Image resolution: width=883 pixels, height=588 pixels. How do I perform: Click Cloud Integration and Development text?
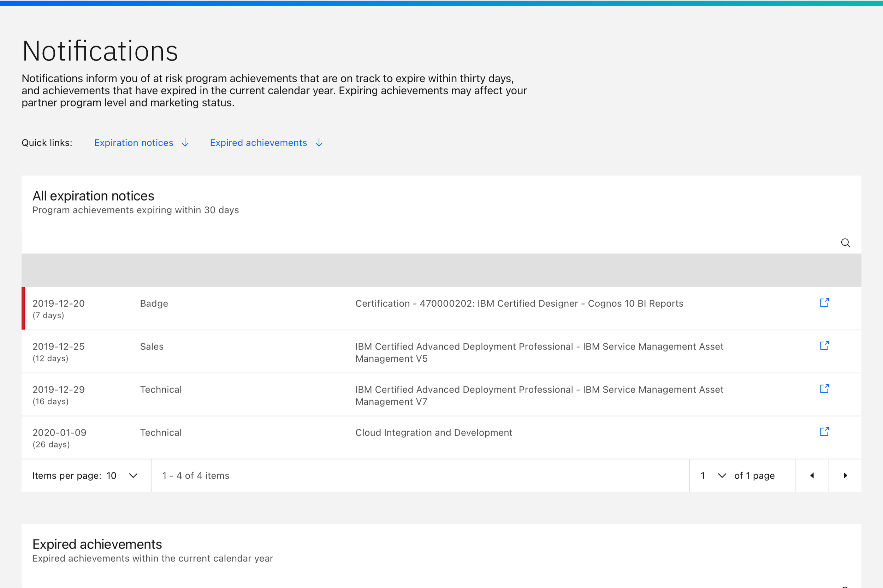pyautogui.click(x=434, y=433)
